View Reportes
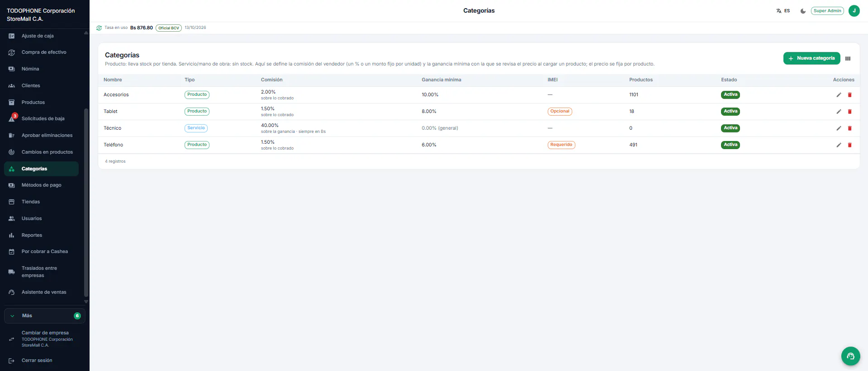 click(x=42, y=235)
